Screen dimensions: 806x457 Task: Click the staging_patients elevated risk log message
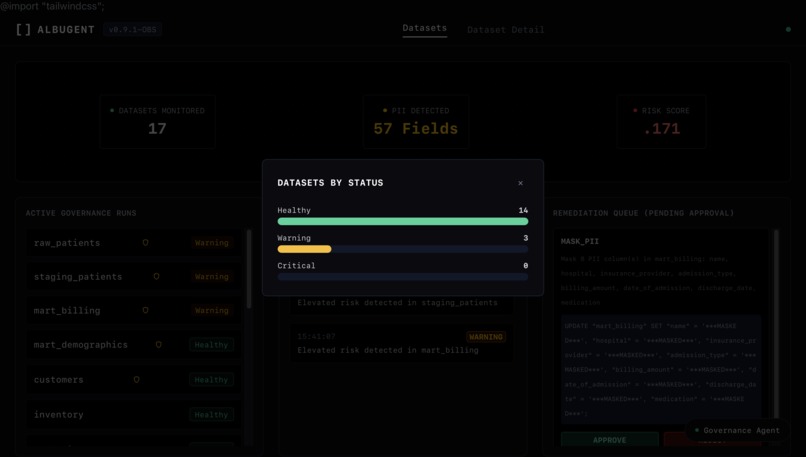click(x=397, y=303)
